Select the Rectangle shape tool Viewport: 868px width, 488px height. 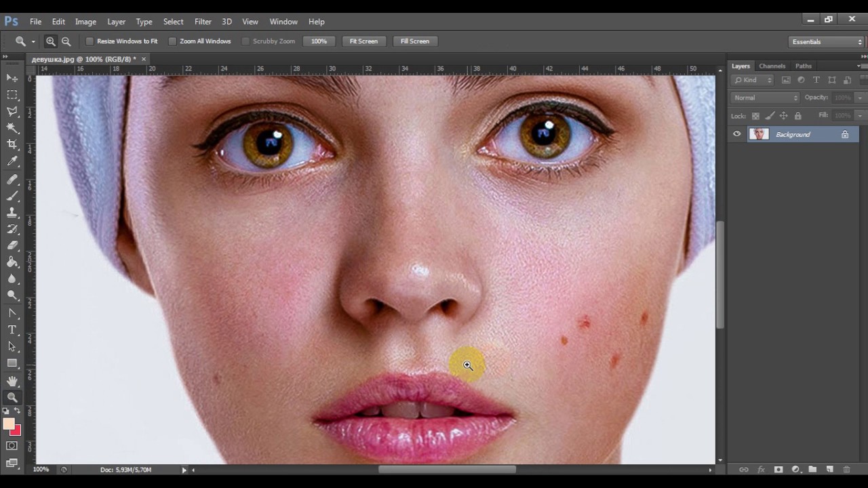click(12, 363)
